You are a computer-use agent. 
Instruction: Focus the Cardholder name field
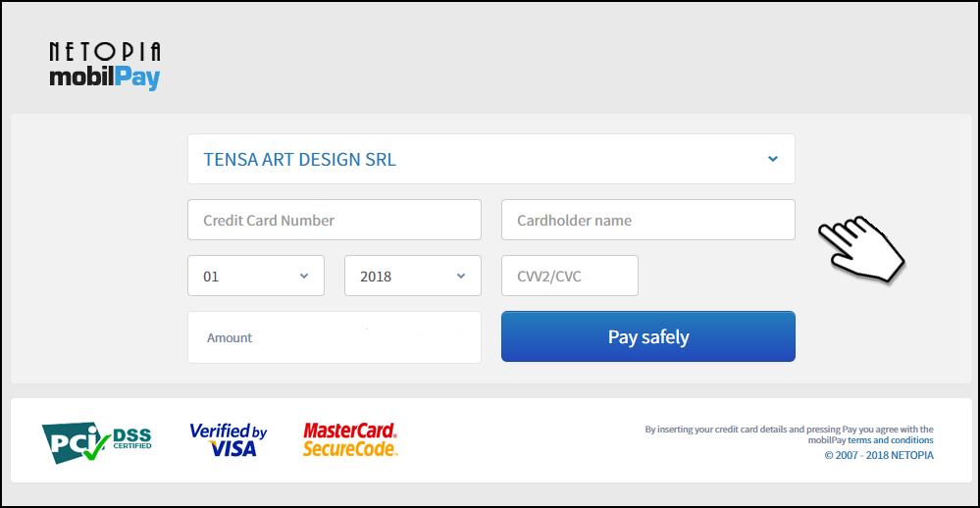click(x=648, y=220)
